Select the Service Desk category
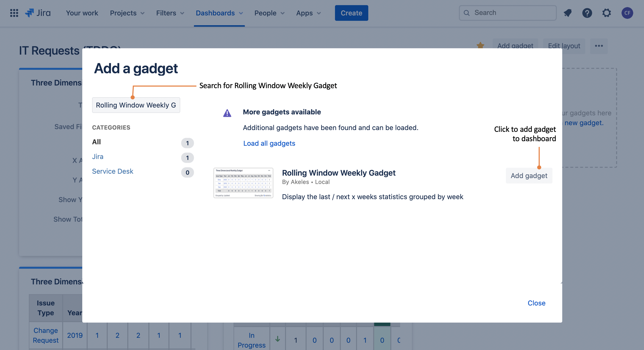Viewport: 644px width, 350px height. coord(112,171)
